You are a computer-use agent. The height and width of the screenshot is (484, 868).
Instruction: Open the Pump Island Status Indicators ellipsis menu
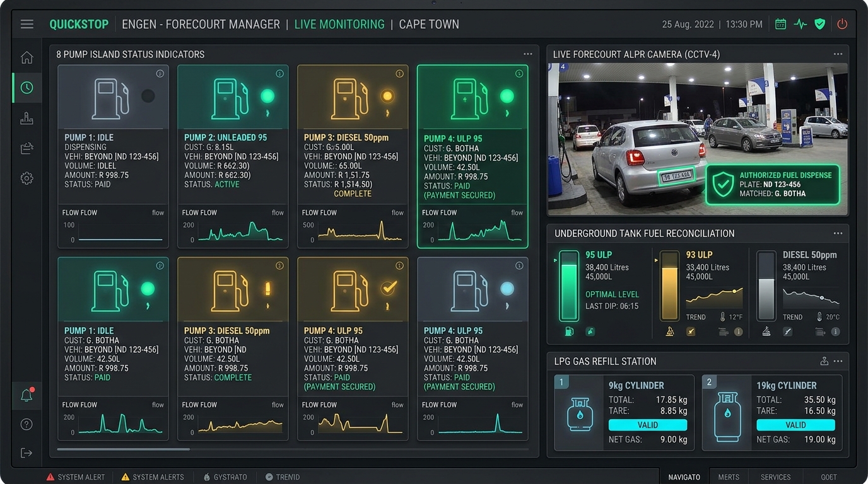click(528, 54)
